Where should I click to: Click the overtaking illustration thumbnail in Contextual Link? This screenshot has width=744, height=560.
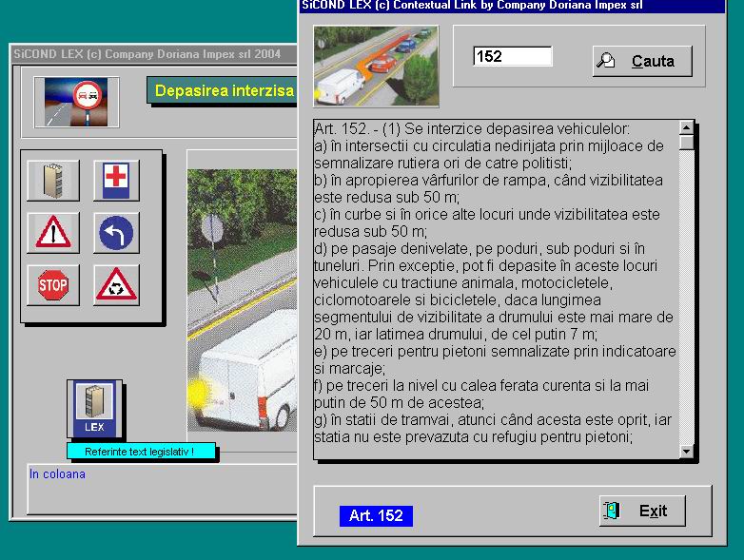coord(376,66)
